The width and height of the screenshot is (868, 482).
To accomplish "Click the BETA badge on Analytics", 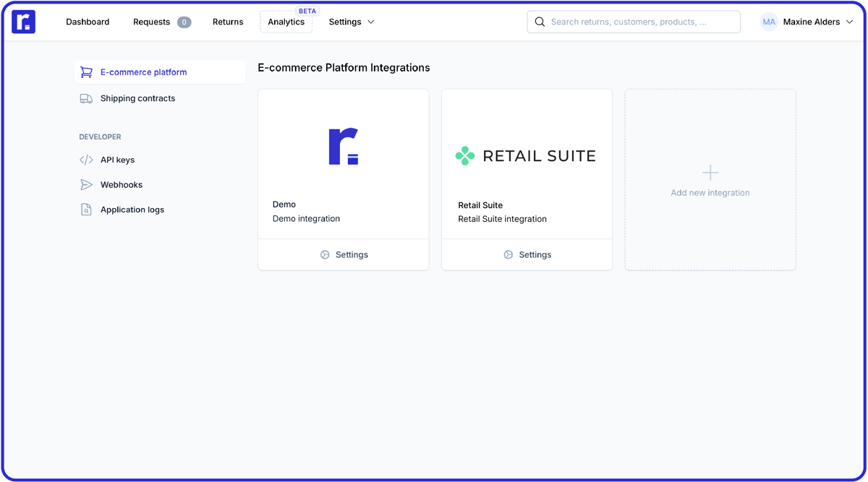I will pyautogui.click(x=307, y=11).
